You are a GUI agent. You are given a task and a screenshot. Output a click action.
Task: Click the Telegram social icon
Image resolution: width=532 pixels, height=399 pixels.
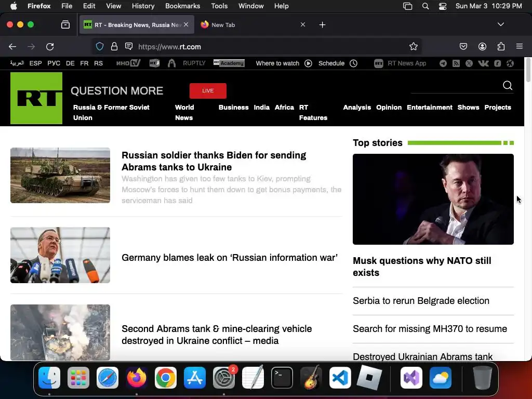[443, 63]
